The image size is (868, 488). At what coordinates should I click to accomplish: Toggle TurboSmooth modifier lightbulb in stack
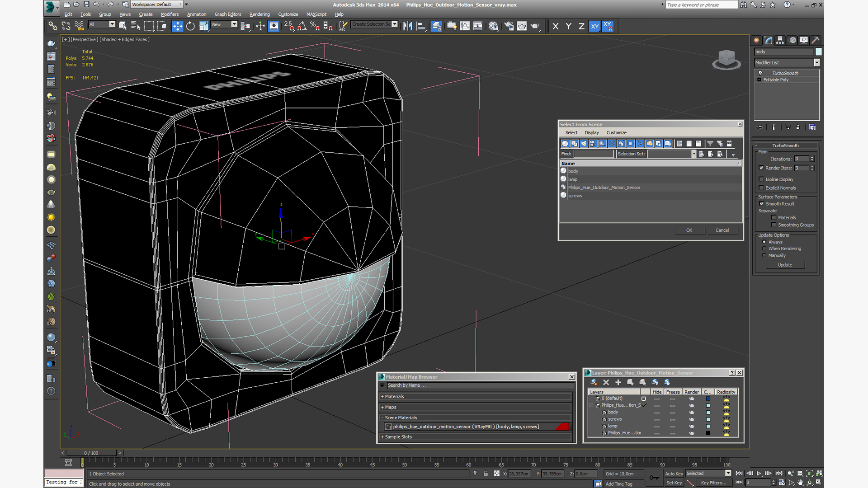760,73
